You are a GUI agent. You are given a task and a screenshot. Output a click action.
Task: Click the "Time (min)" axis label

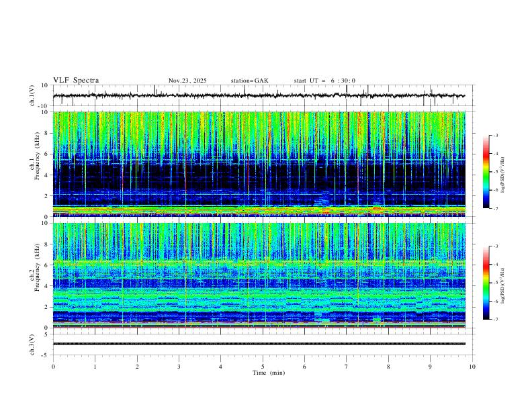[x=269, y=373]
